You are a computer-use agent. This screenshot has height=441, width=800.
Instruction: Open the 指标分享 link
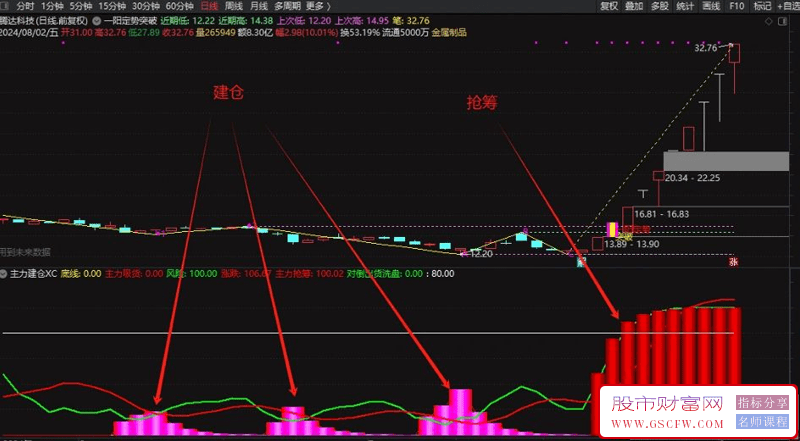pyautogui.click(x=761, y=403)
